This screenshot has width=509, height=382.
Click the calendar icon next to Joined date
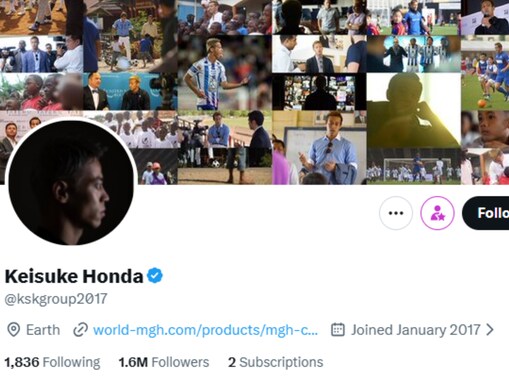[337, 330]
